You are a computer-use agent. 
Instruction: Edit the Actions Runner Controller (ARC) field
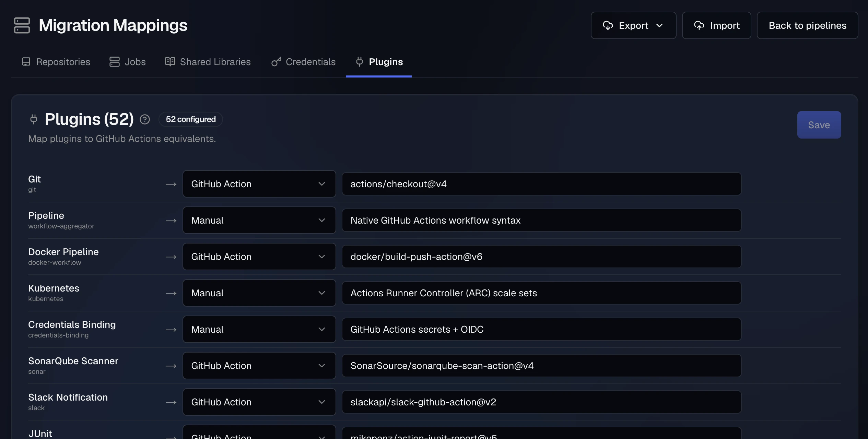(541, 293)
